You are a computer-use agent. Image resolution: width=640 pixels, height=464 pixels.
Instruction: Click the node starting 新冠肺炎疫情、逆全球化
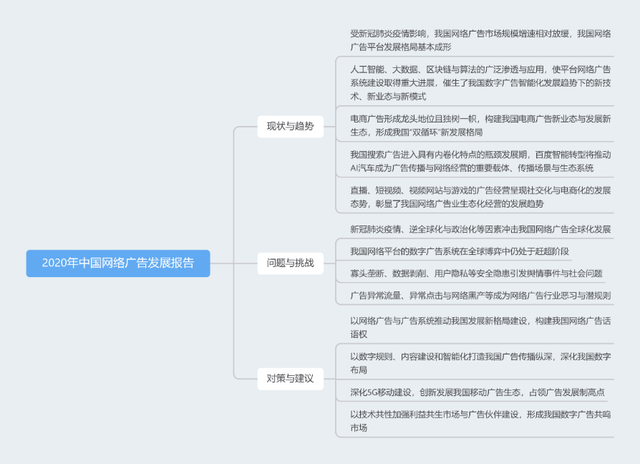[x=480, y=229]
